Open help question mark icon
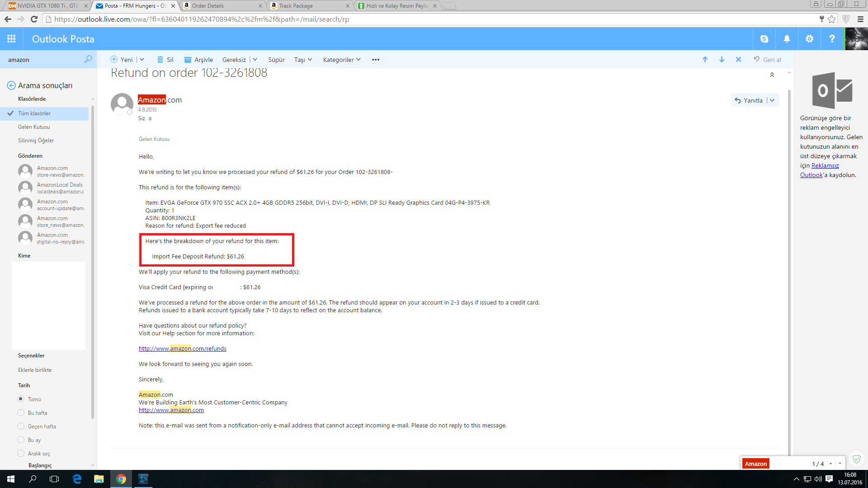This screenshot has height=488, width=868. point(832,39)
